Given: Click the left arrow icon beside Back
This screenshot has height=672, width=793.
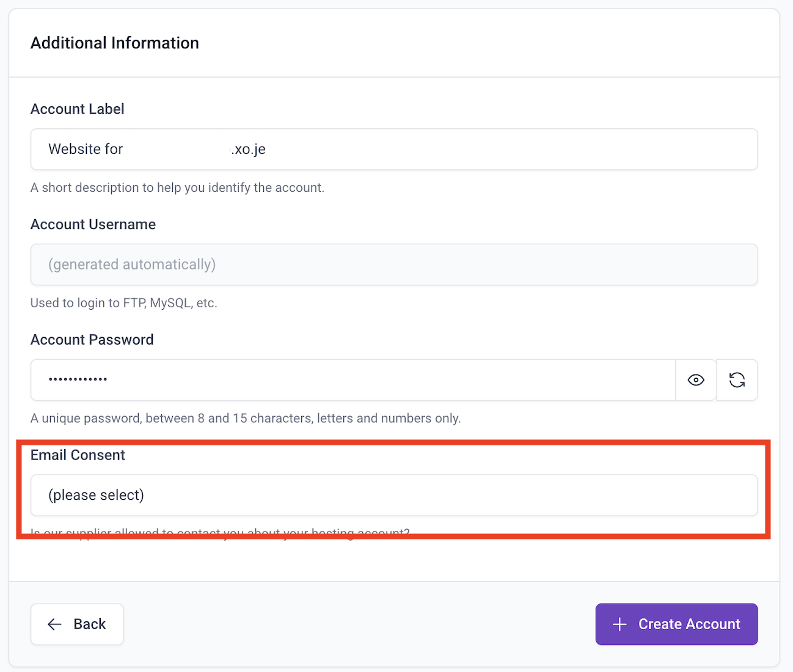Looking at the screenshot, I should point(55,624).
